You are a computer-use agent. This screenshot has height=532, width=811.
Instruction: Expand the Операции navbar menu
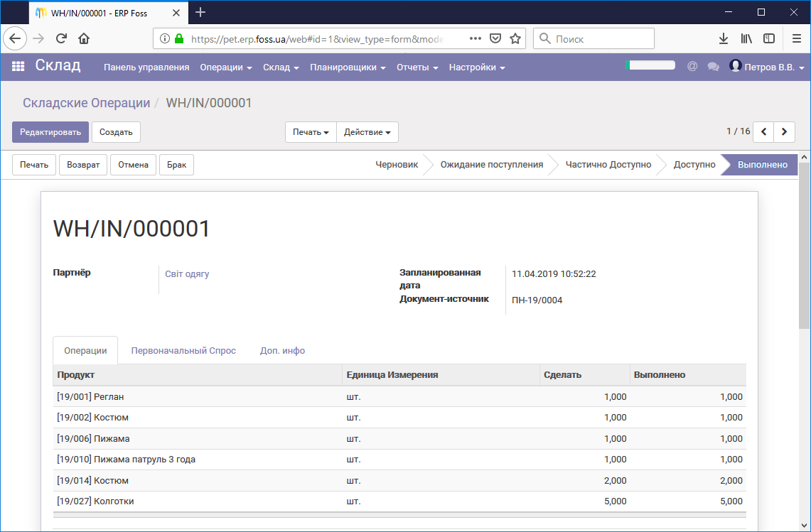(x=226, y=67)
